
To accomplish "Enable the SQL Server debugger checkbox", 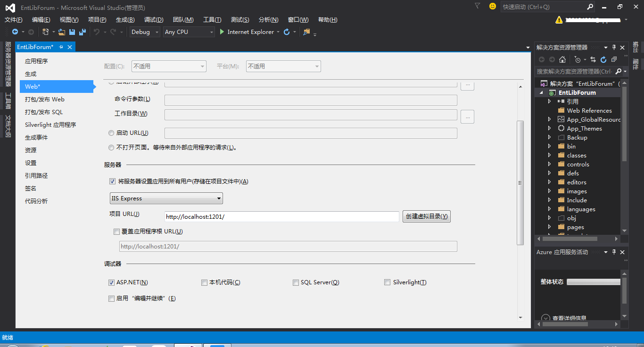I will 296,282.
